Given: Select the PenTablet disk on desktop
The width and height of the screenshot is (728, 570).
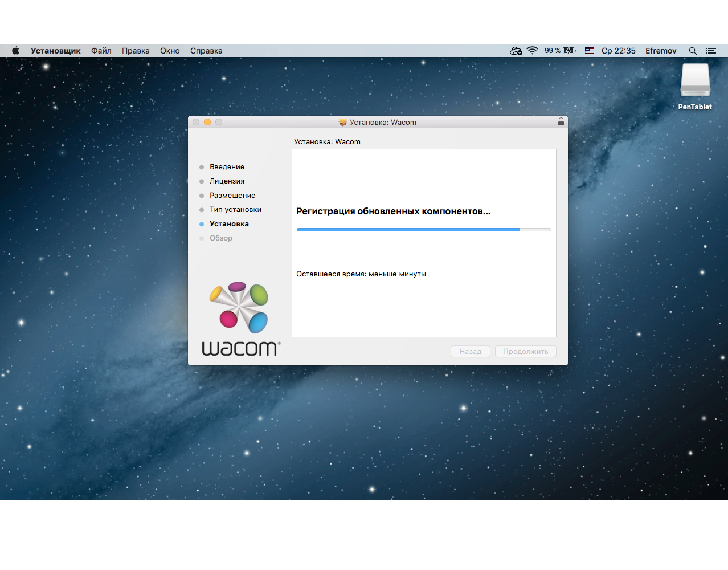Looking at the screenshot, I should point(695,87).
